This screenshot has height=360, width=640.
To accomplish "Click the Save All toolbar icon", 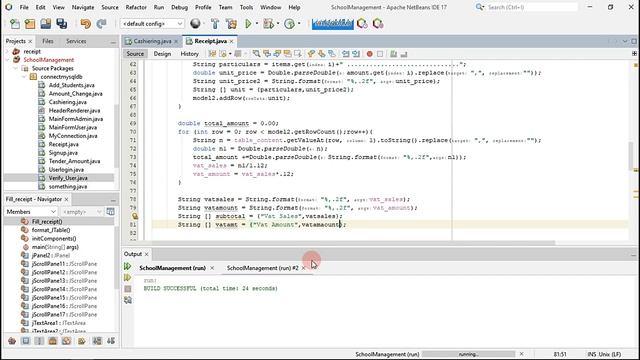I will 62,24.
